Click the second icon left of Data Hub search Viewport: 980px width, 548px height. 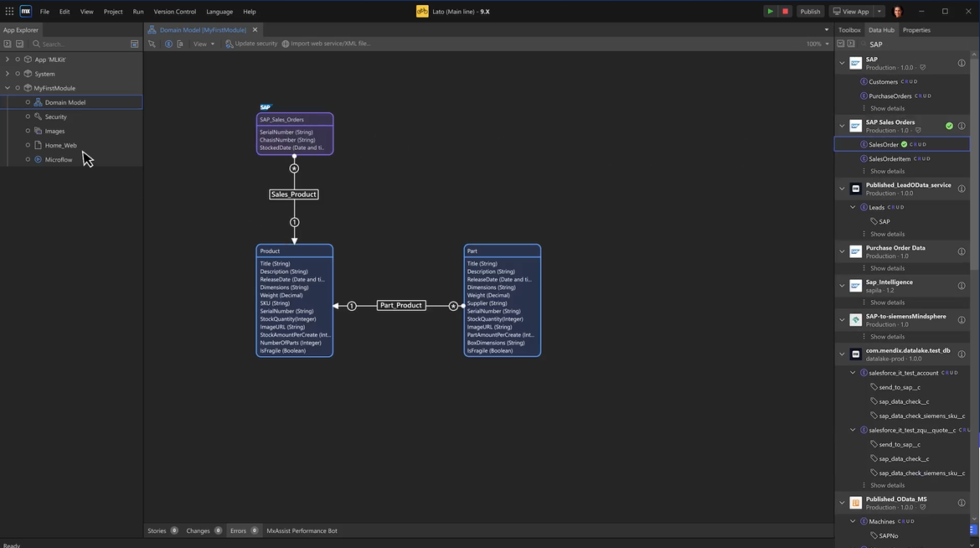(x=851, y=44)
